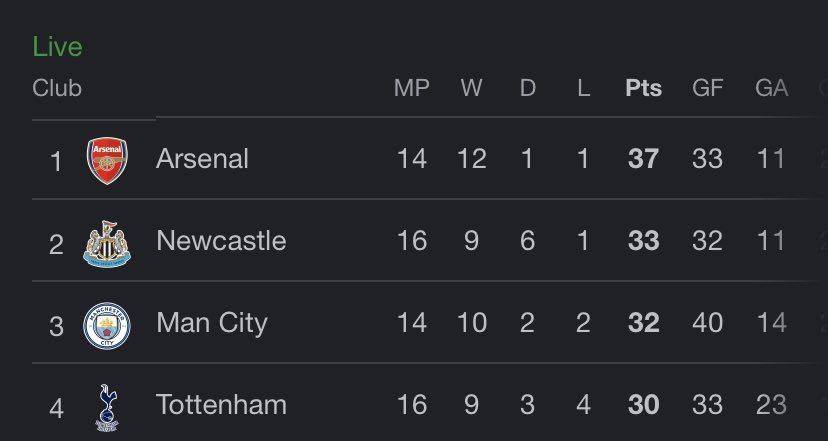
Task: Click the Pts column header
Action: 643,88
